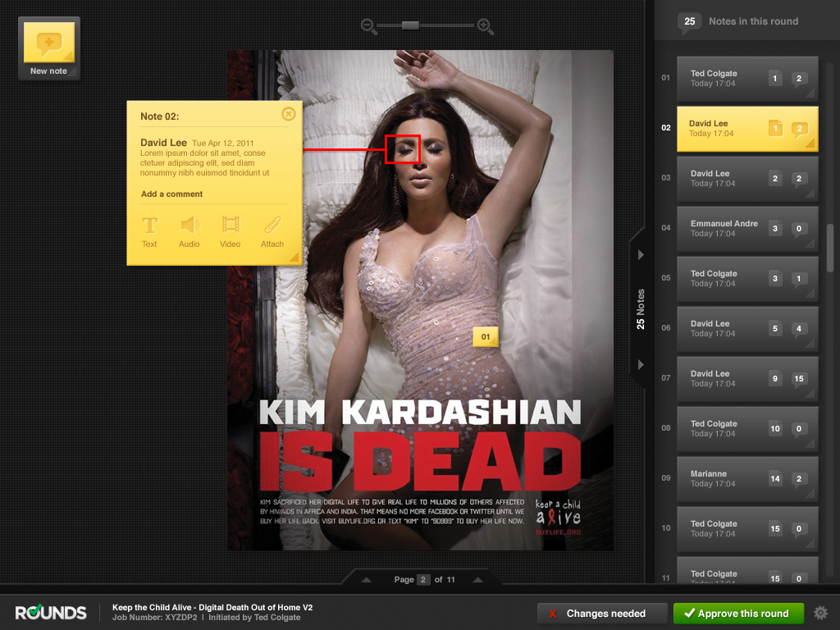840x630 pixels.
Task: Click the zoom out magnifier icon
Action: coord(368,26)
